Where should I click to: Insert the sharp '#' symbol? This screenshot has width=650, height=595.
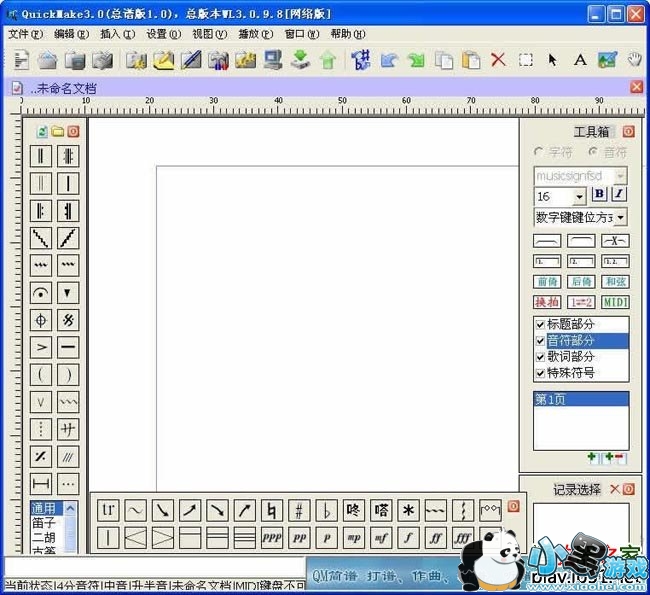[299, 510]
